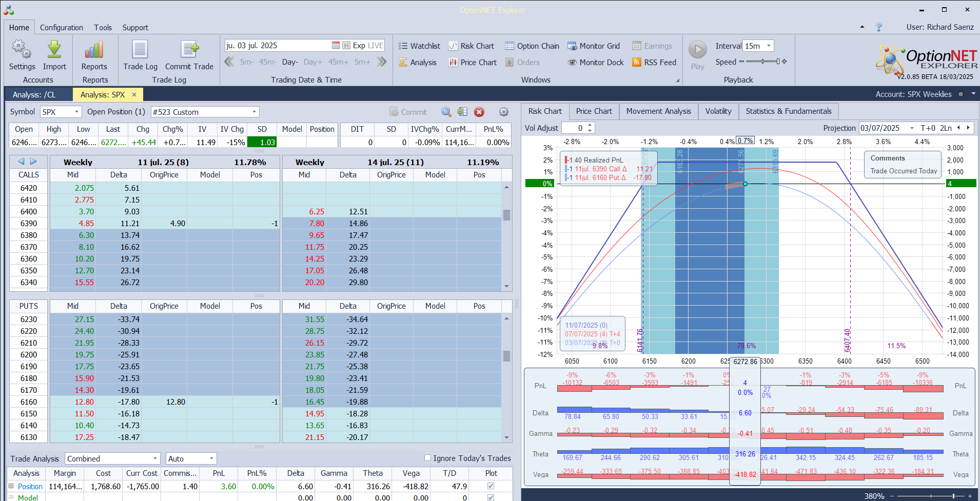
Task: Enable Ignore Today's Trades checkbox
Action: pyautogui.click(x=427, y=458)
